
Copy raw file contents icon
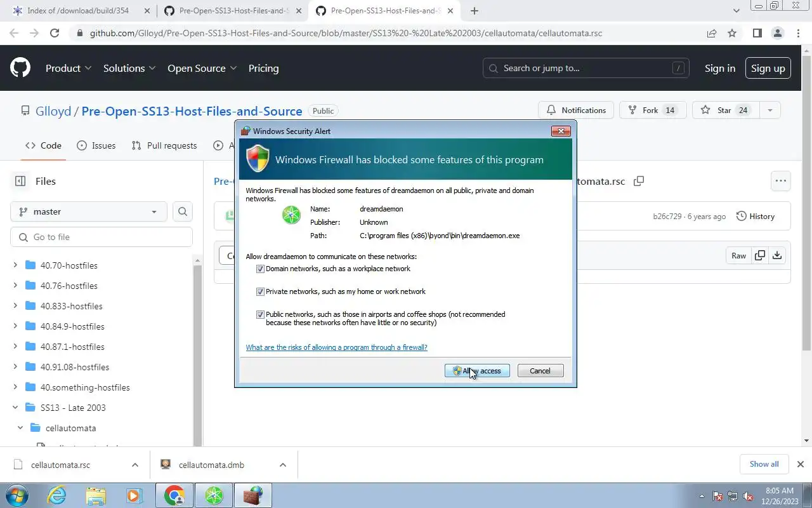[x=759, y=255]
